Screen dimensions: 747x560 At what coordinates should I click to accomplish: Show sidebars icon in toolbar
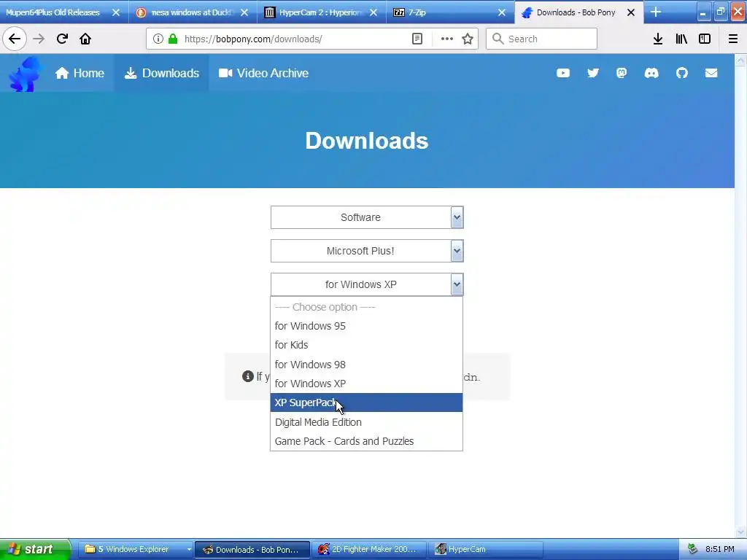click(705, 39)
